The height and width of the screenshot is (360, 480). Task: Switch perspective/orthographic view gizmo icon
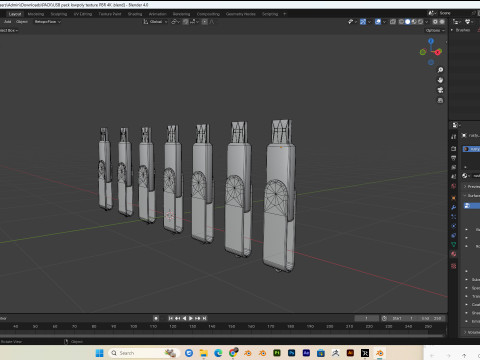click(x=440, y=100)
